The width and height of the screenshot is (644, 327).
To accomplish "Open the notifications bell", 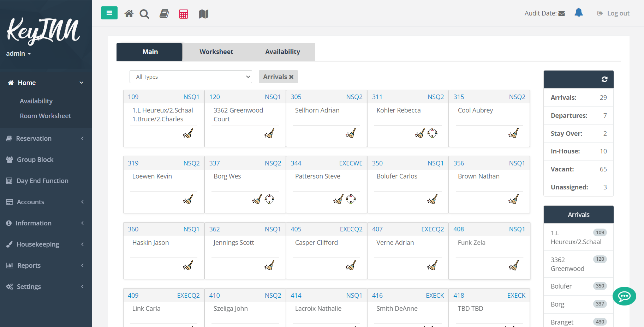I will click(579, 13).
